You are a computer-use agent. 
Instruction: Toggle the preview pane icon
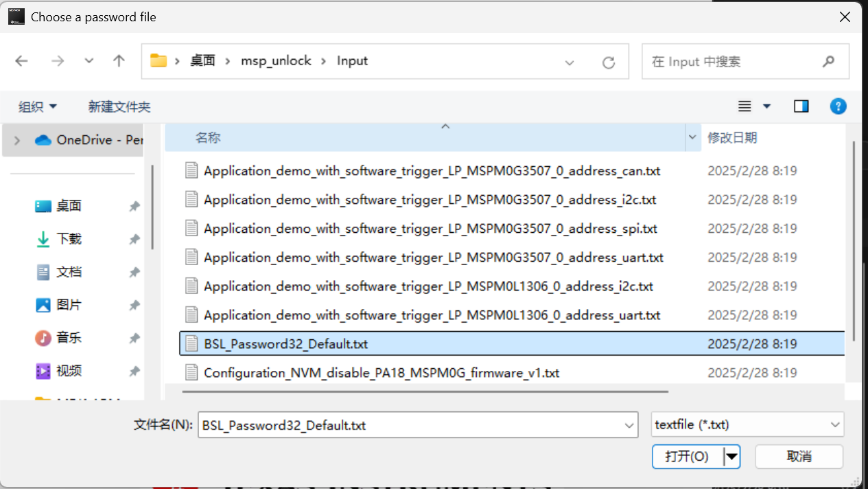(x=801, y=106)
